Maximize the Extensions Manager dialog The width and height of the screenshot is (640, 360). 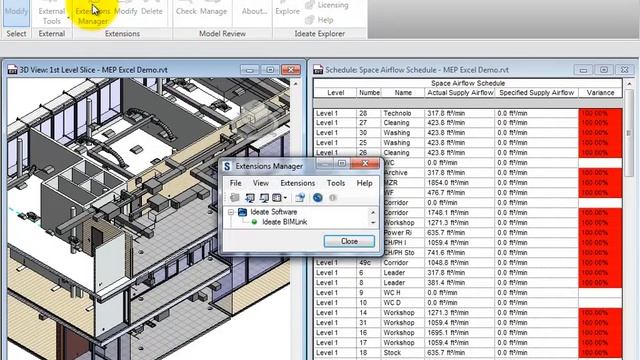342,164
